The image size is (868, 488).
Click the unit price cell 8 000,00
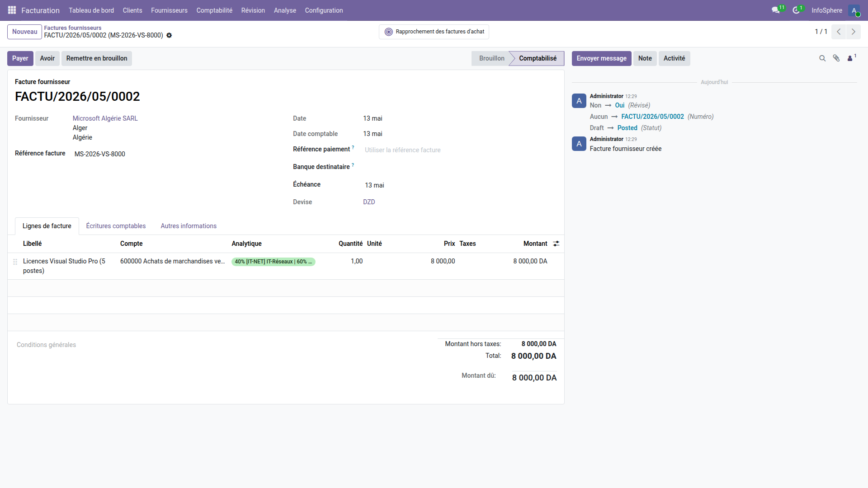coord(443,261)
